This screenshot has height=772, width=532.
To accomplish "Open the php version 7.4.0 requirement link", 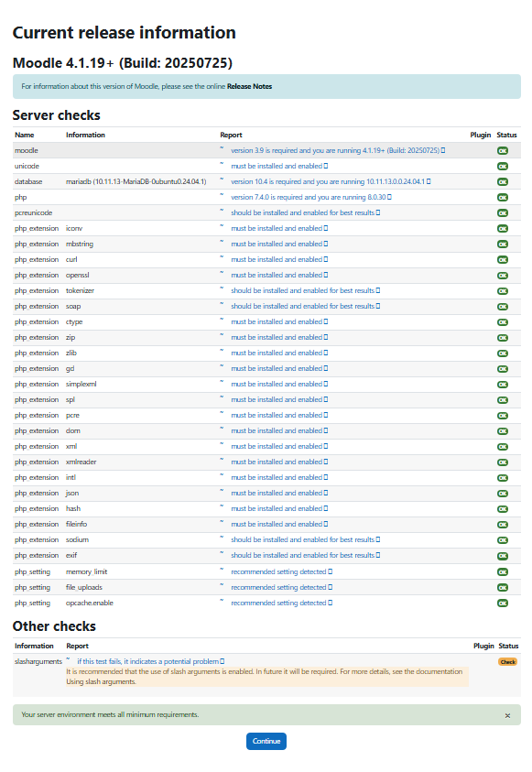I will point(311,198).
